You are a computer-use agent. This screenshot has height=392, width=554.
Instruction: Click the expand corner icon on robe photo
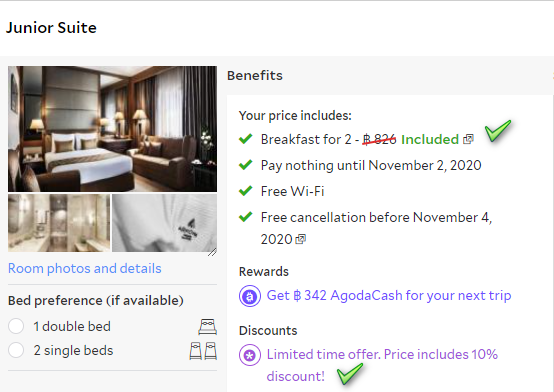tap(212, 252)
